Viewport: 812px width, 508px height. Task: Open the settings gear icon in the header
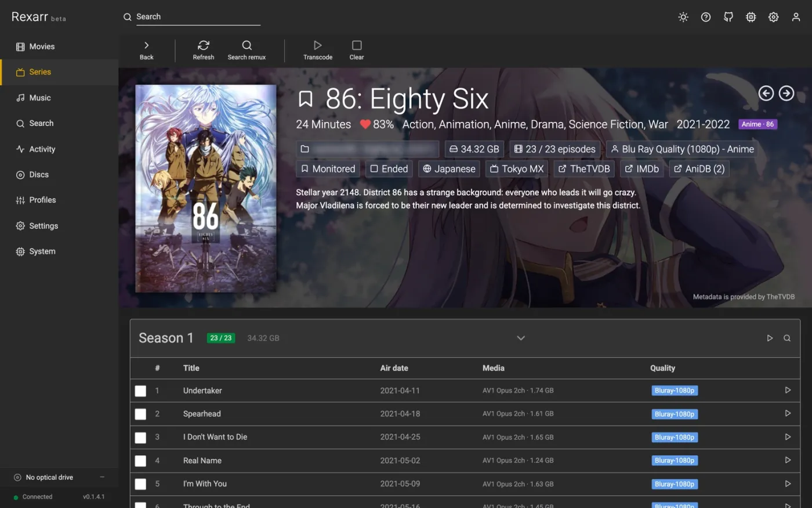pyautogui.click(x=774, y=17)
